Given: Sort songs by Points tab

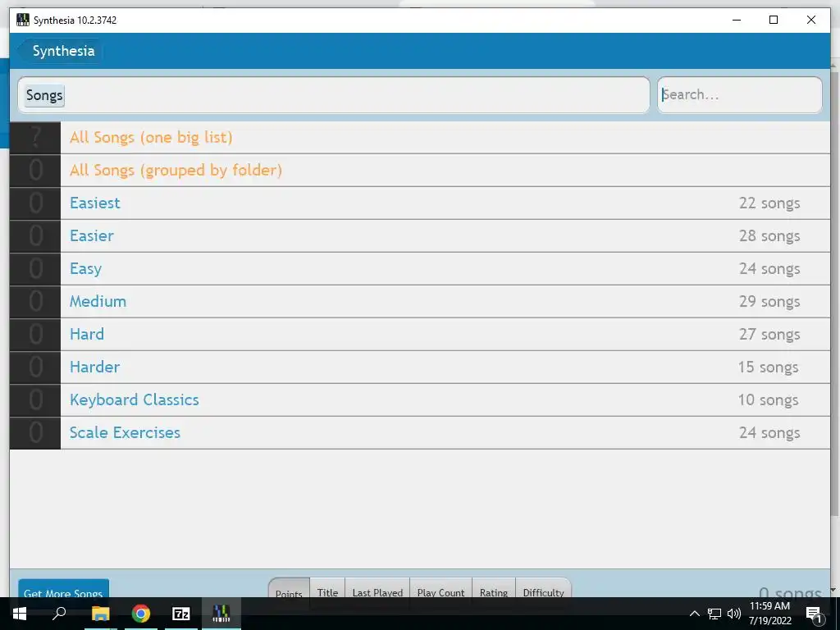Looking at the screenshot, I should pos(289,588).
